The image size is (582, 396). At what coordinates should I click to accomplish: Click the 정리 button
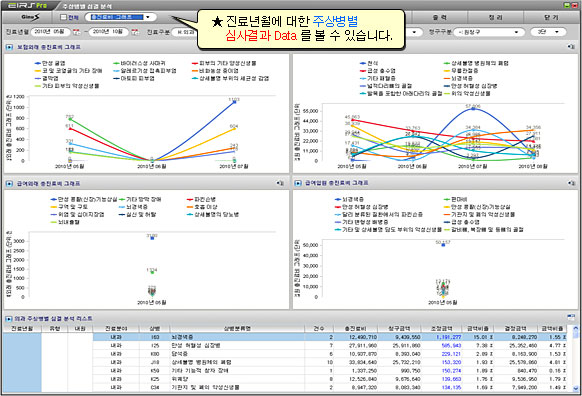coord(495,17)
